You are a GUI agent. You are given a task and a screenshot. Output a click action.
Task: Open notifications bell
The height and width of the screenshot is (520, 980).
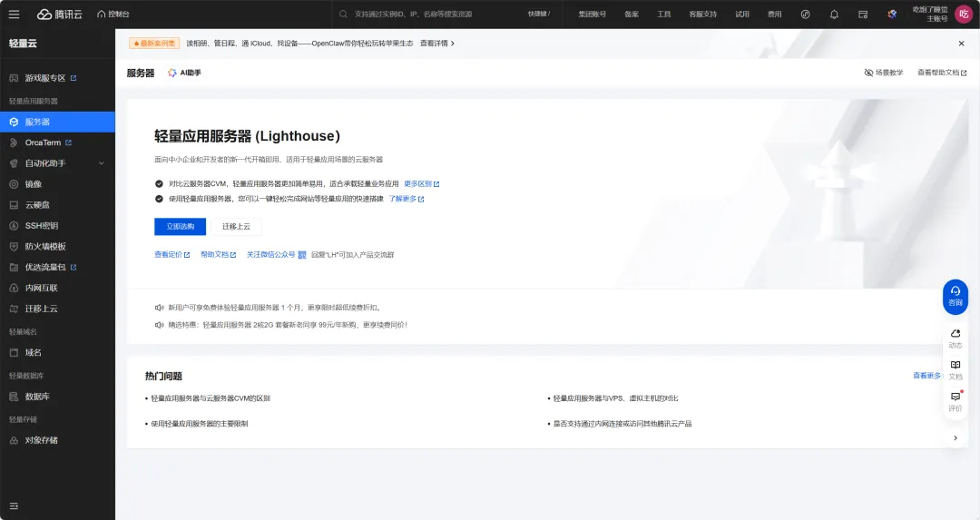(x=834, y=14)
